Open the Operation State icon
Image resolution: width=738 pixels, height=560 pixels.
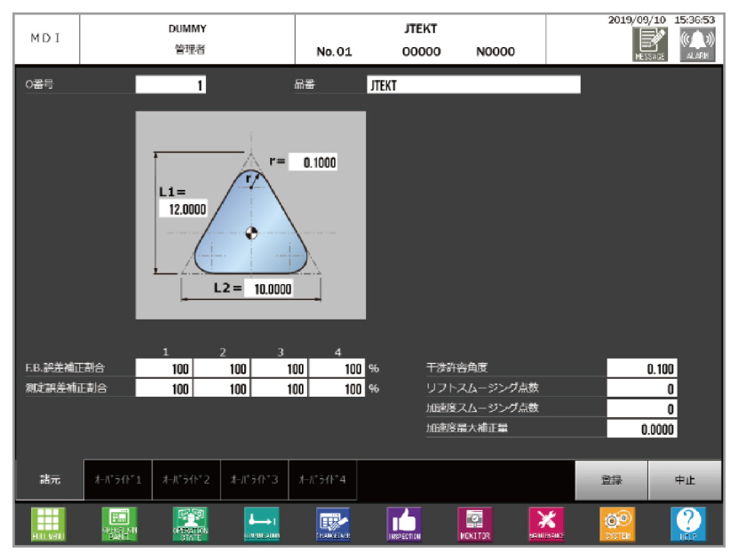[191, 524]
